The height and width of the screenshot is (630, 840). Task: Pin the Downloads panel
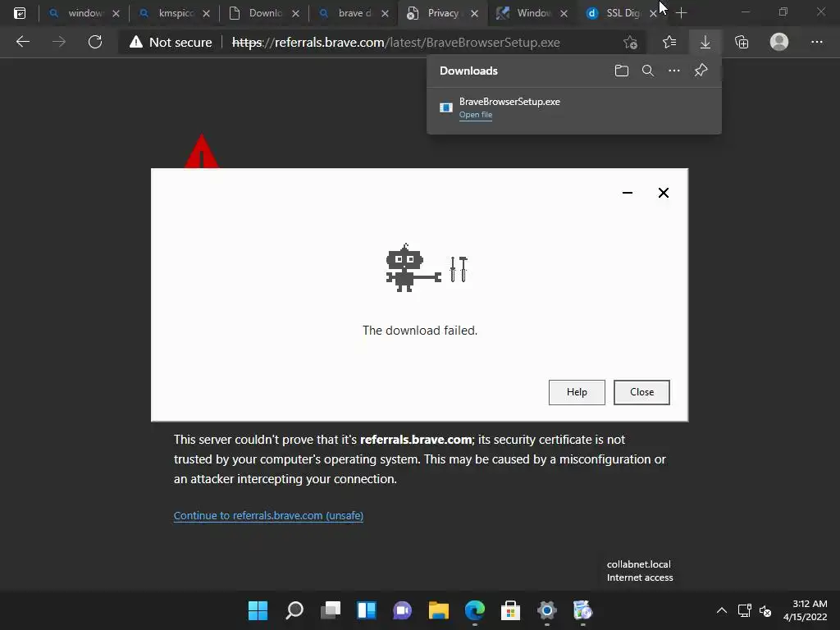[x=701, y=71]
